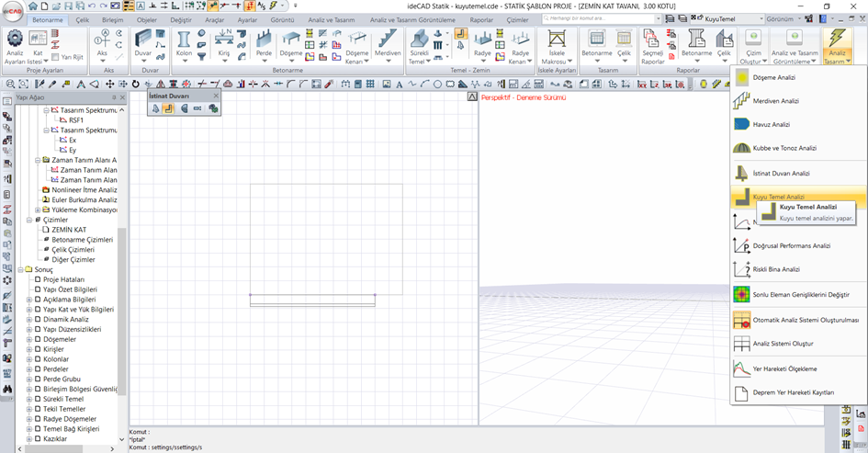The height and width of the screenshot is (453, 868).
Task: Select Betonarme Çizimleri tree item
Action: (x=82, y=240)
